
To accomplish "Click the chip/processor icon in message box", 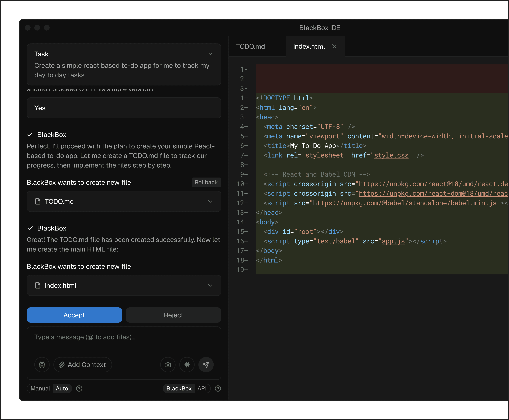I will (42, 365).
